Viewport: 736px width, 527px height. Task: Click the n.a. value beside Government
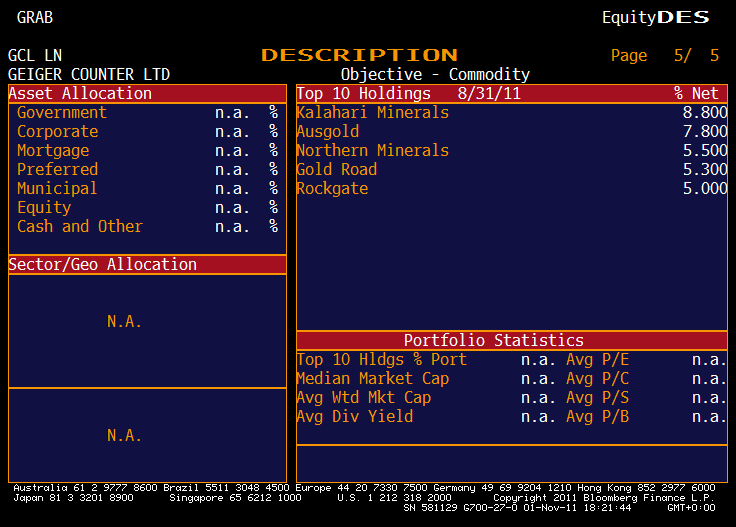(x=232, y=113)
